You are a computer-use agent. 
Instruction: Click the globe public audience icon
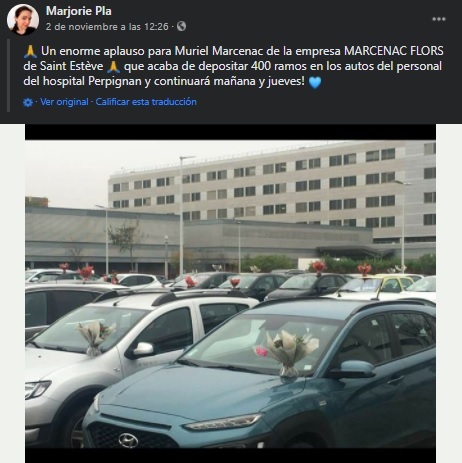tap(181, 26)
